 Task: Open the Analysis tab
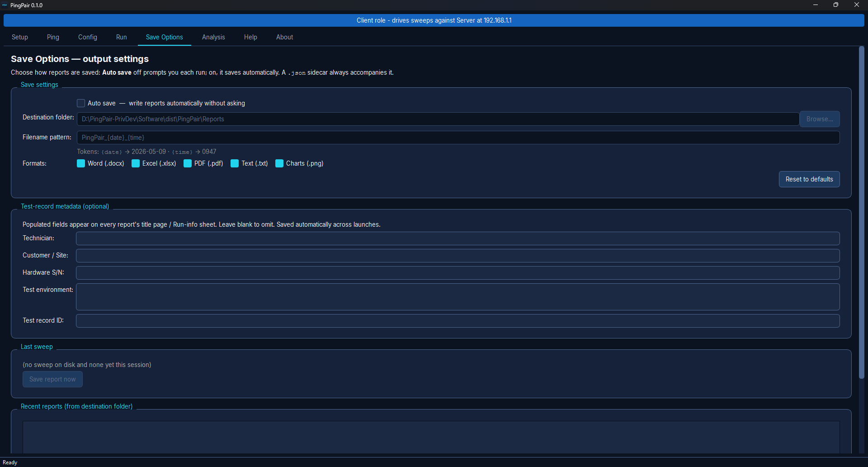(213, 37)
